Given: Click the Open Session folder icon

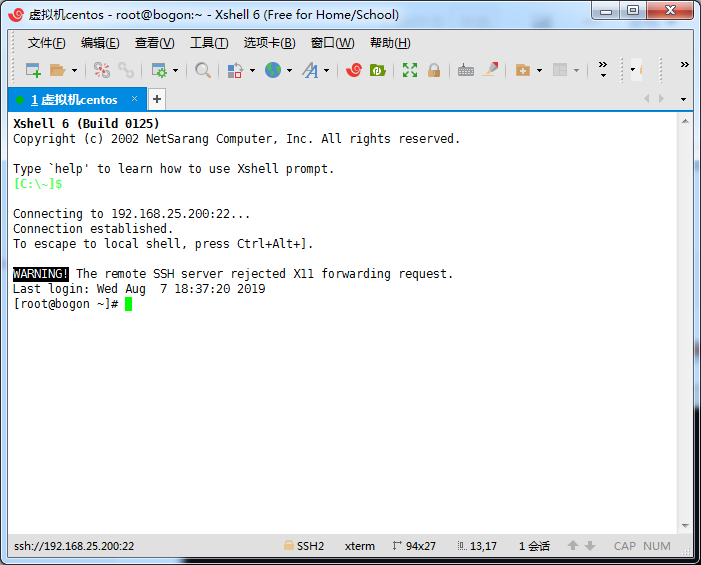Looking at the screenshot, I should (57, 70).
